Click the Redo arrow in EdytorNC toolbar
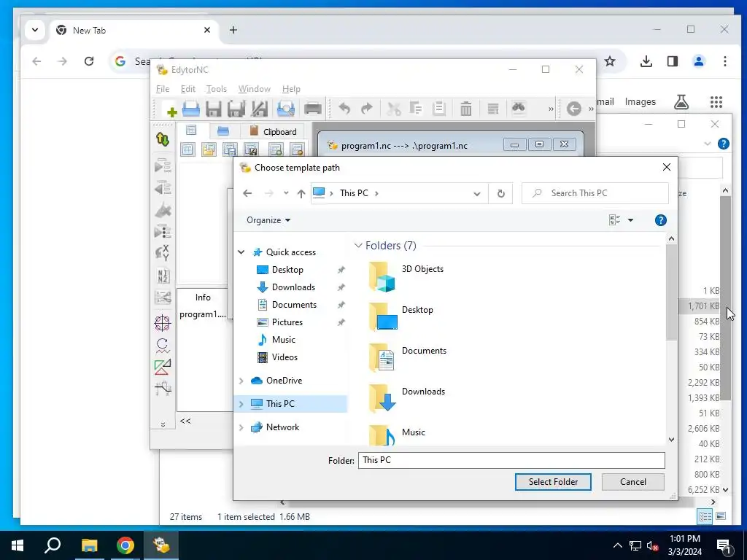The image size is (747, 560). coord(366,109)
